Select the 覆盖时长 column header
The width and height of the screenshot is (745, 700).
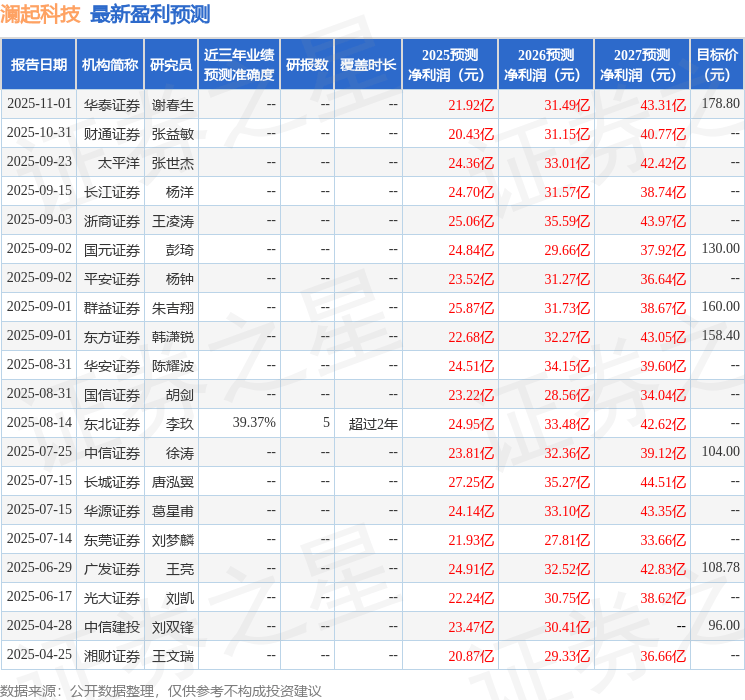pos(368,65)
